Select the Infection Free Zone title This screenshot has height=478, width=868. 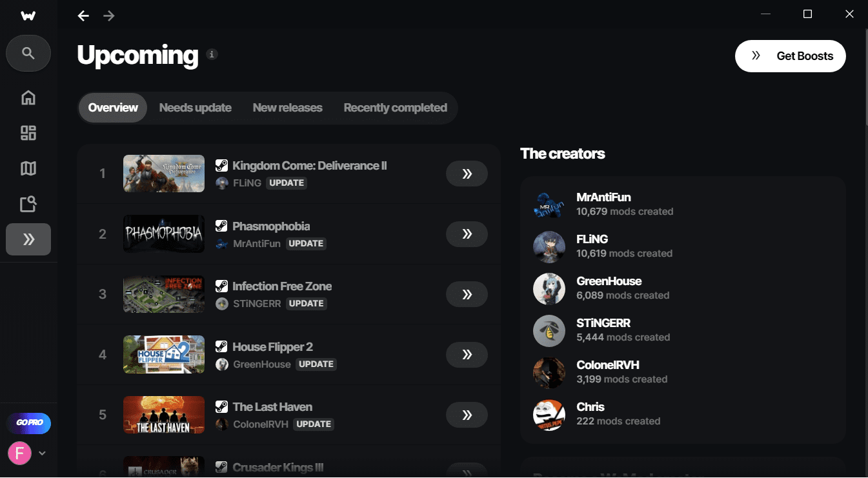(x=282, y=286)
